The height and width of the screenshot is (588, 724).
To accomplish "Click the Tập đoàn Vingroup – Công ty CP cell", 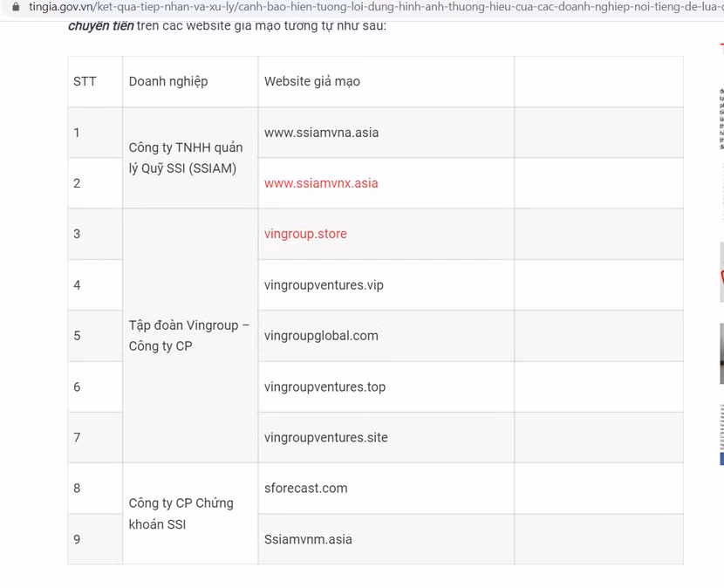I will pyautogui.click(x=190, y=336).
